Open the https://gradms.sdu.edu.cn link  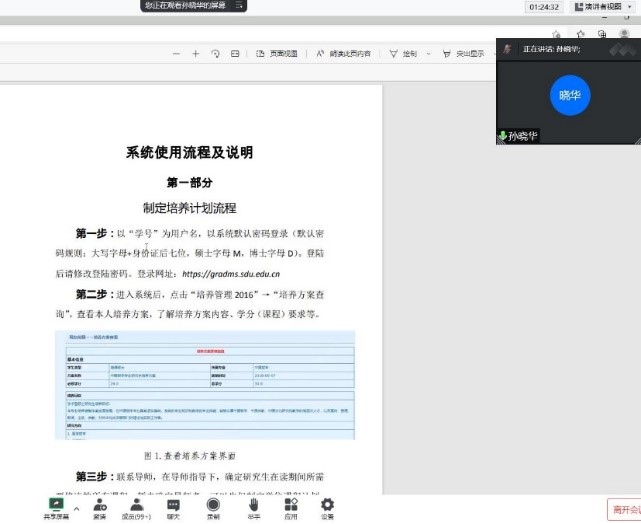click(231, 274)
